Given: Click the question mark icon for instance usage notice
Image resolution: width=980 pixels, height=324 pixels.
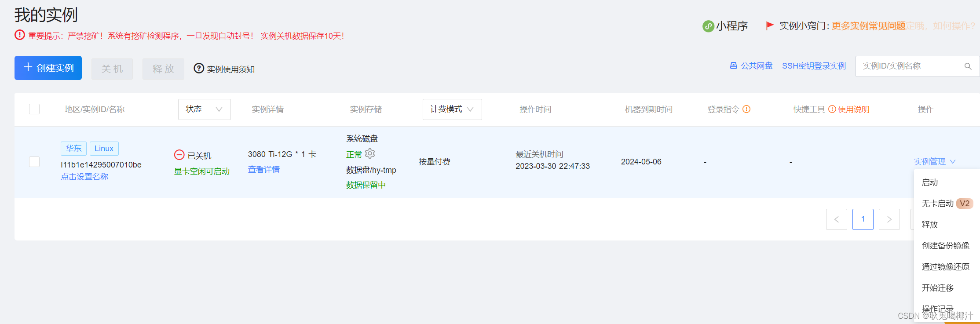Looking at the screenshot, I should coord(199,68).
